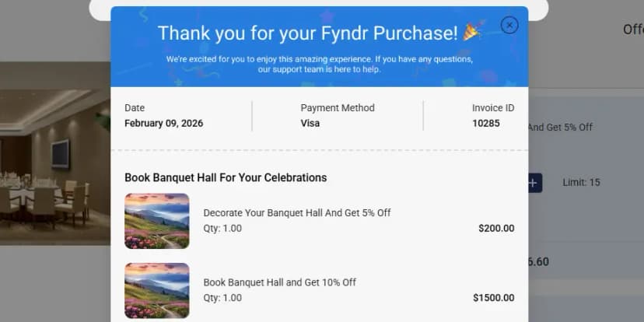
Task: Open the Book Banquet Hall 10% Off thumbnail
Action: coord(157,290)
